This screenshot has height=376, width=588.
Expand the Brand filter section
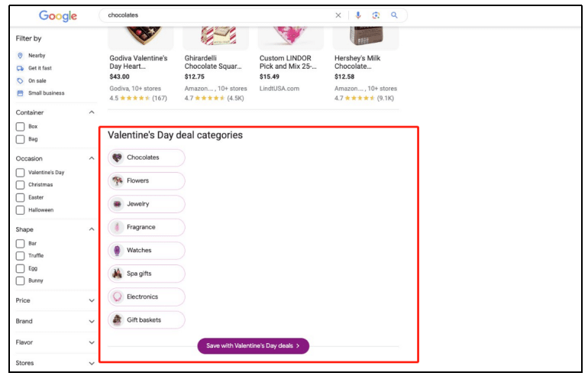coord(92,322)
